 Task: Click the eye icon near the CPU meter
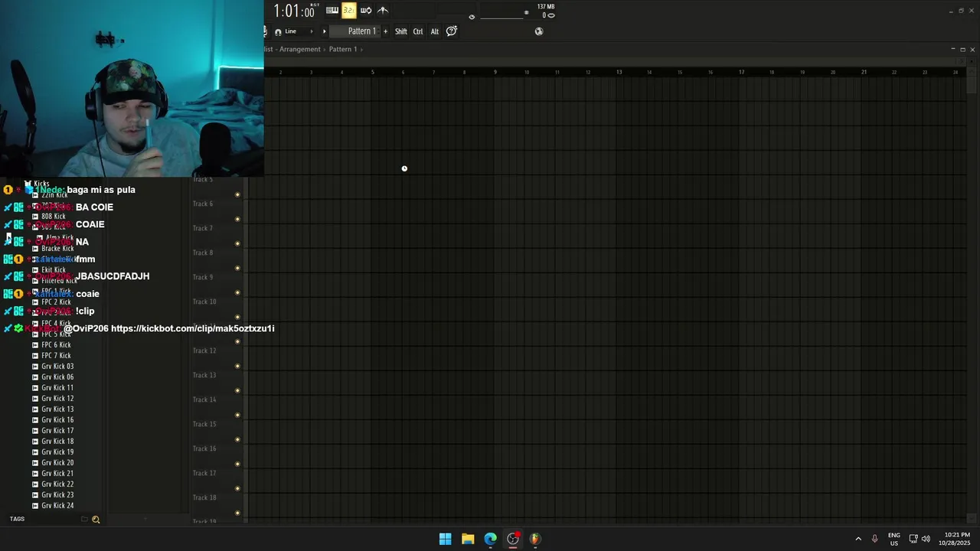click(472, 17)
